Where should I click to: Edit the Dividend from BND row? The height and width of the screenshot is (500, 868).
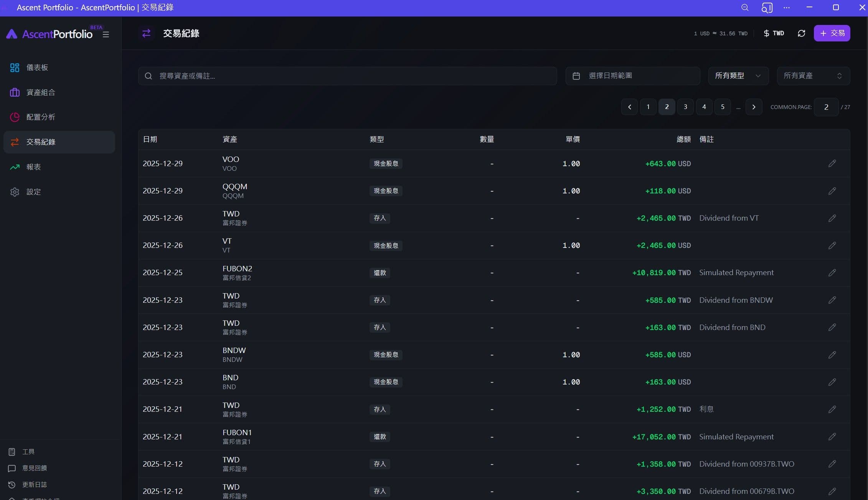click(832, 327)
